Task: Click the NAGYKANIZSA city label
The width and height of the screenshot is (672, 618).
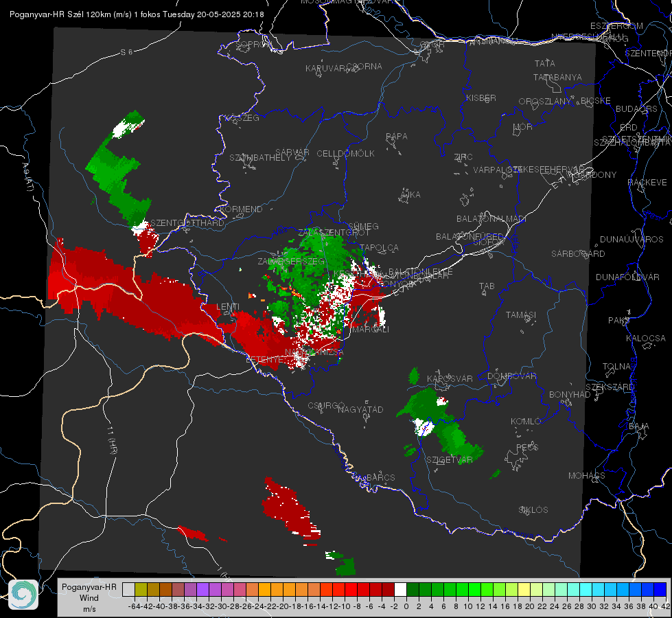Action: coord(314,352)
